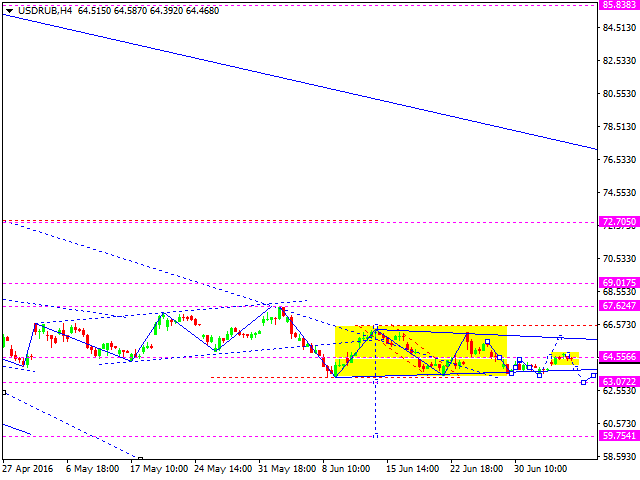Click the 15 Jun 14:00 time label
640x480 pixels.
coord(412,469)
